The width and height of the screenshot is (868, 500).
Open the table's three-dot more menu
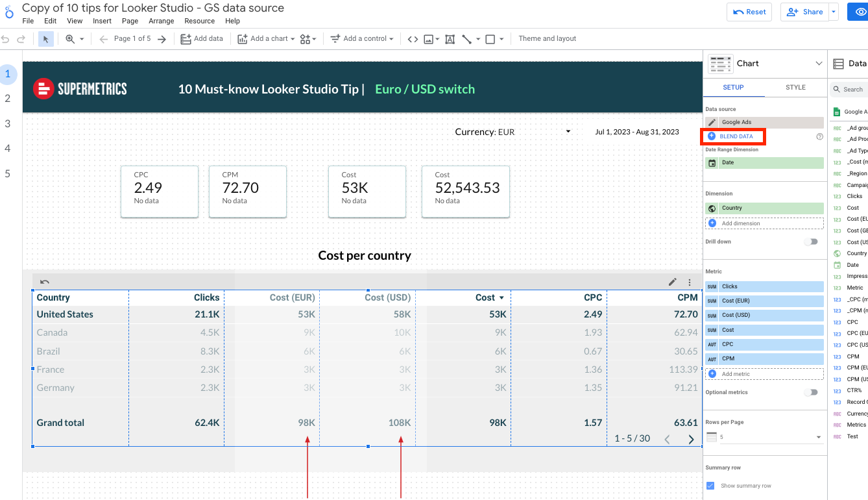click(690, 282)
